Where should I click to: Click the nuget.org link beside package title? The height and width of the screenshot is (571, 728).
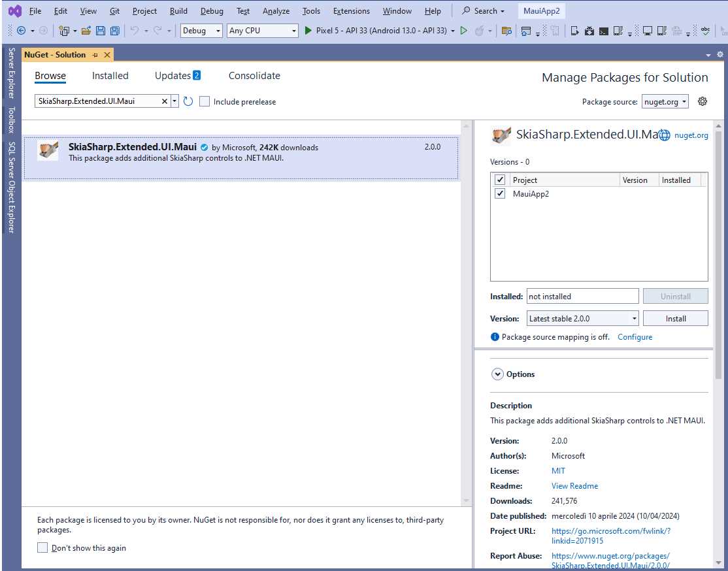tap(691, 135)
